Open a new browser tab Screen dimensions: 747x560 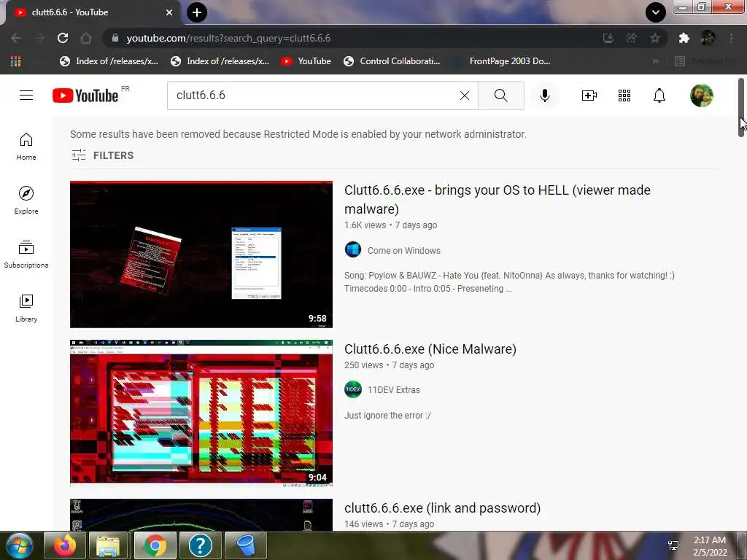pos(197,12)
